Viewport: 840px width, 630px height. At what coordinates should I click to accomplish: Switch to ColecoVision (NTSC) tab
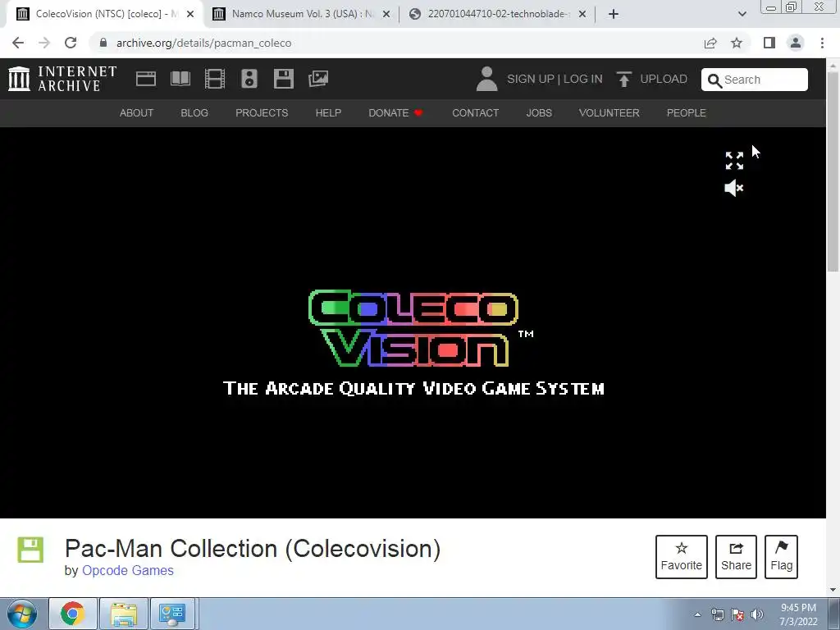coord(105,14)
